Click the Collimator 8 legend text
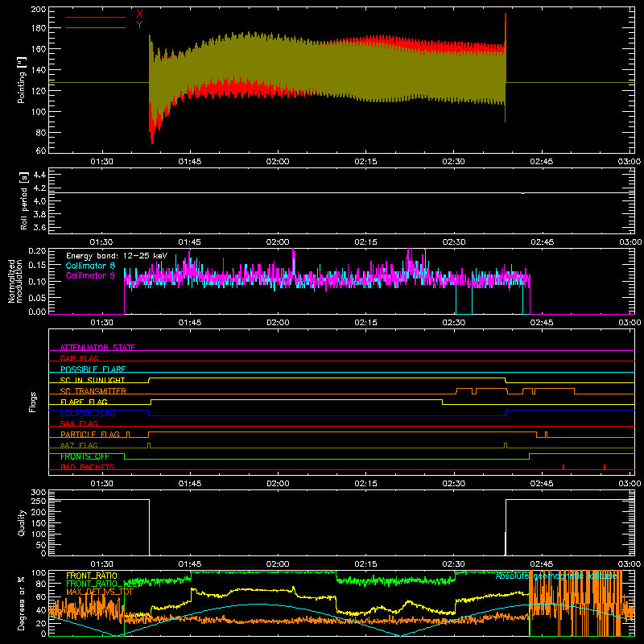The height and width of the screenshot is (644, 644). point(90,266)
